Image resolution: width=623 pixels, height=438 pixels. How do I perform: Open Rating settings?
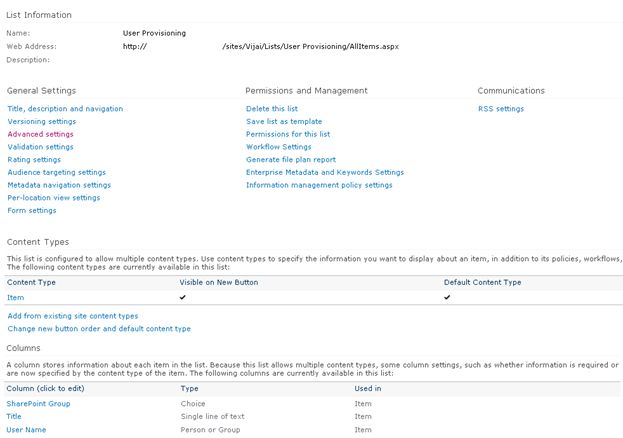pos(34,159)
